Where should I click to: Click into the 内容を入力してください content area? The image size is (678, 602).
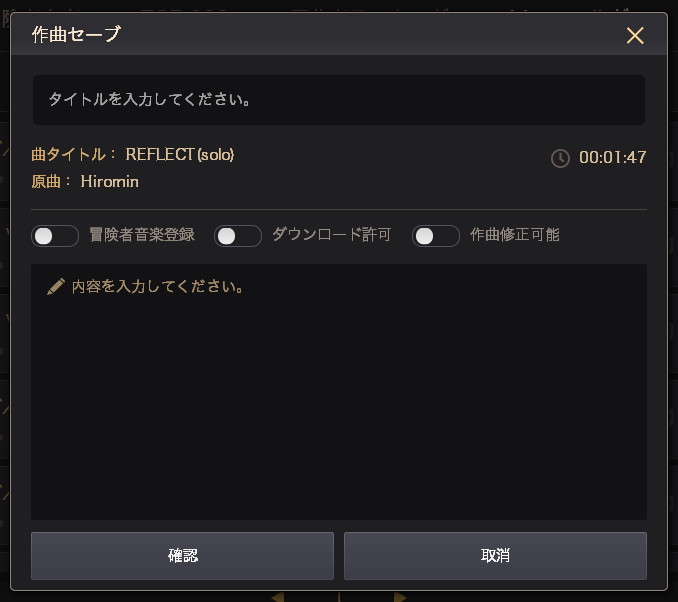338,400
